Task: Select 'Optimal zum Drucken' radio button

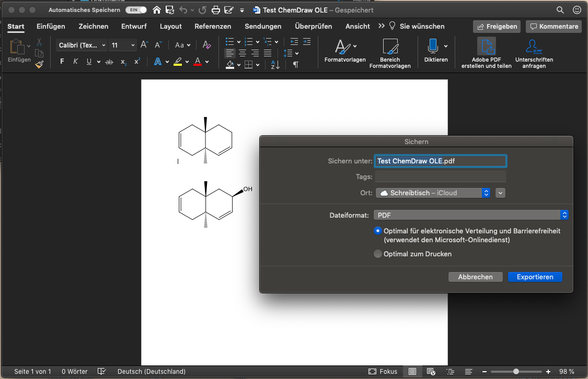Action: coord(377,254)
